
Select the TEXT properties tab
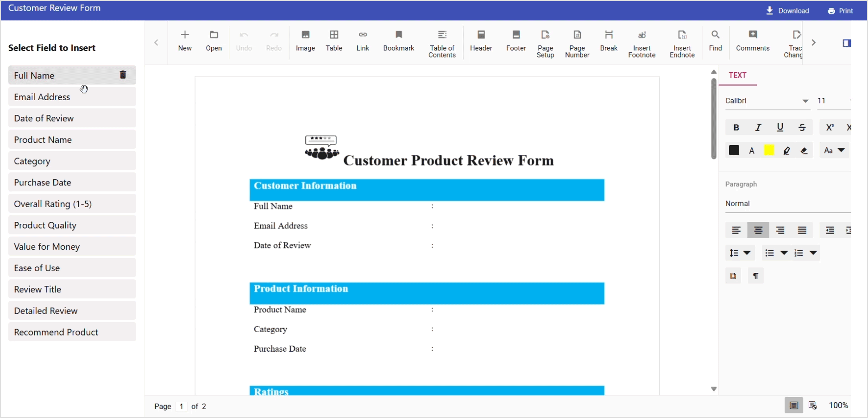pos(737,76)
